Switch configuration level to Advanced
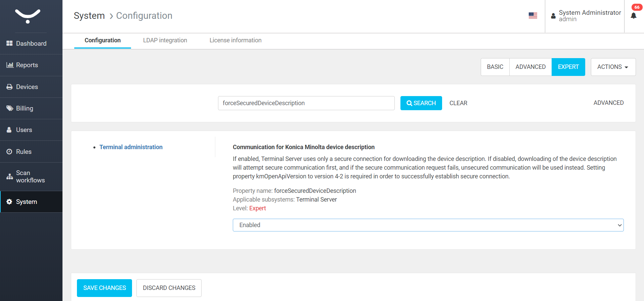This screenshot has width=644, height=301. click(530, 67)
